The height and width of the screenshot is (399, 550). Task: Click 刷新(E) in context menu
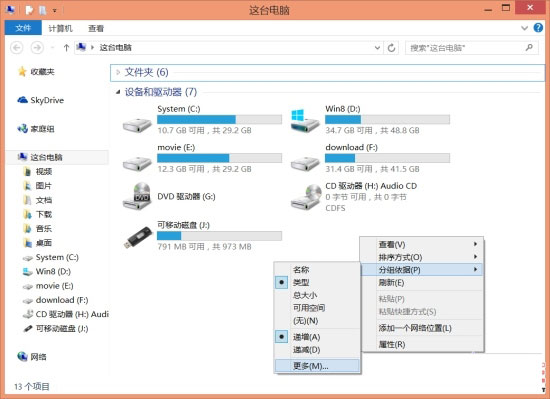pos(423,282)
